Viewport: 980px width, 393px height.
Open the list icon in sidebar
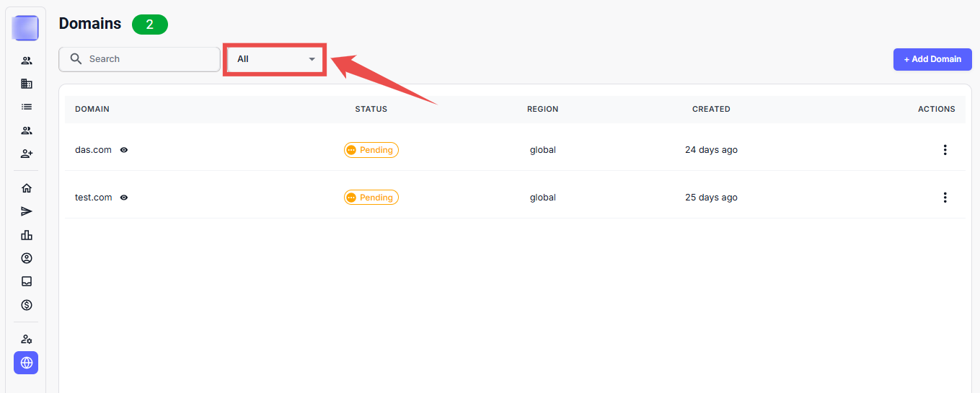tap(27, 107)
